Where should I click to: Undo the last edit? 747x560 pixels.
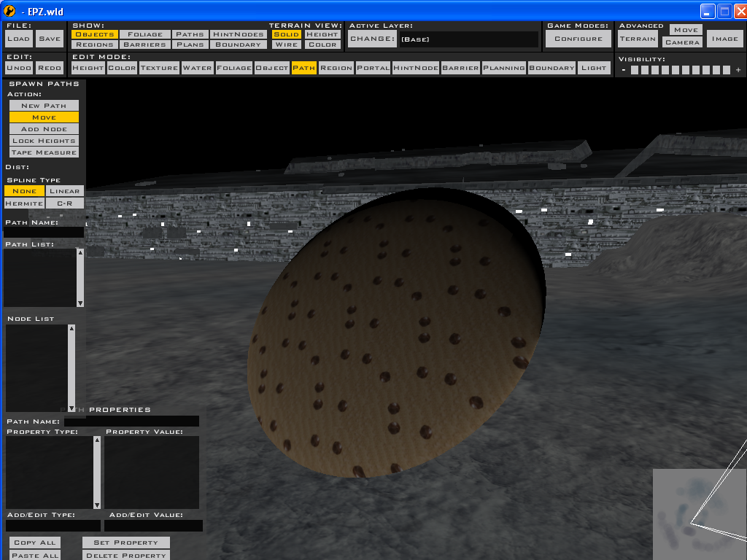[x=19, y=68]
